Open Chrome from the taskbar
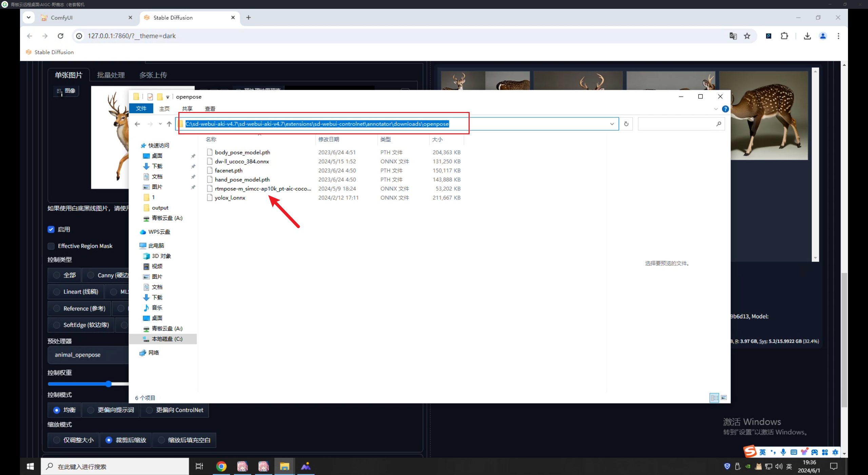 (x=221, y=467)
